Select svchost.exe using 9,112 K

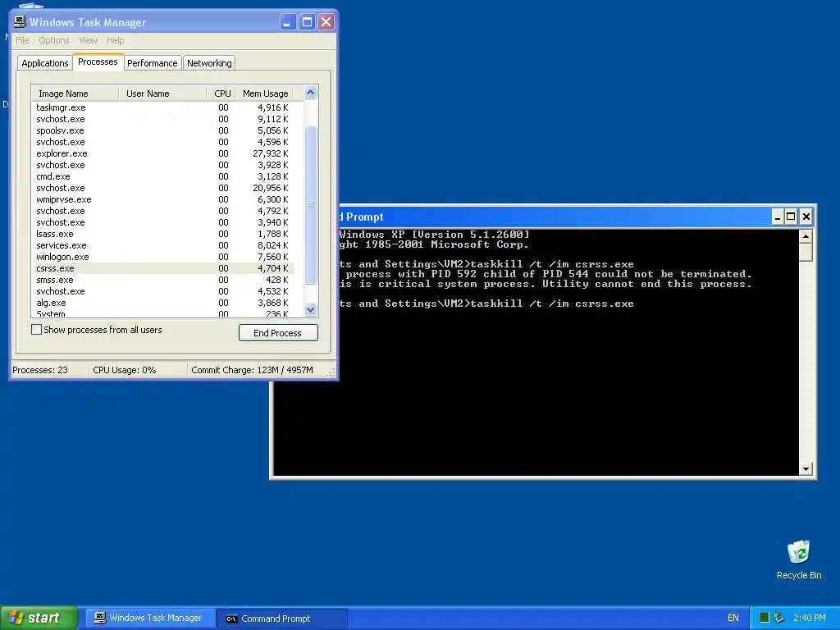[163, 120]
